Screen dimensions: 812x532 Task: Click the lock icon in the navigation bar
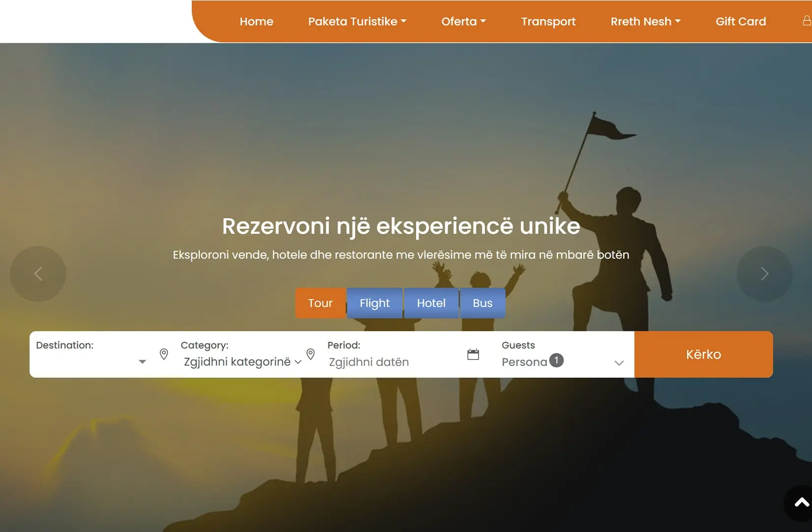(x=807, y=21)
